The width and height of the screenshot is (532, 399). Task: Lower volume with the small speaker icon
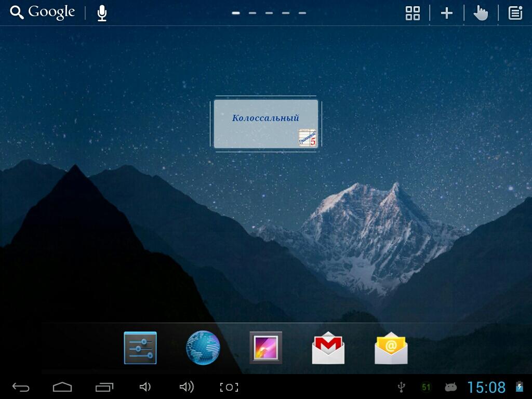click(x=145, y=387)
